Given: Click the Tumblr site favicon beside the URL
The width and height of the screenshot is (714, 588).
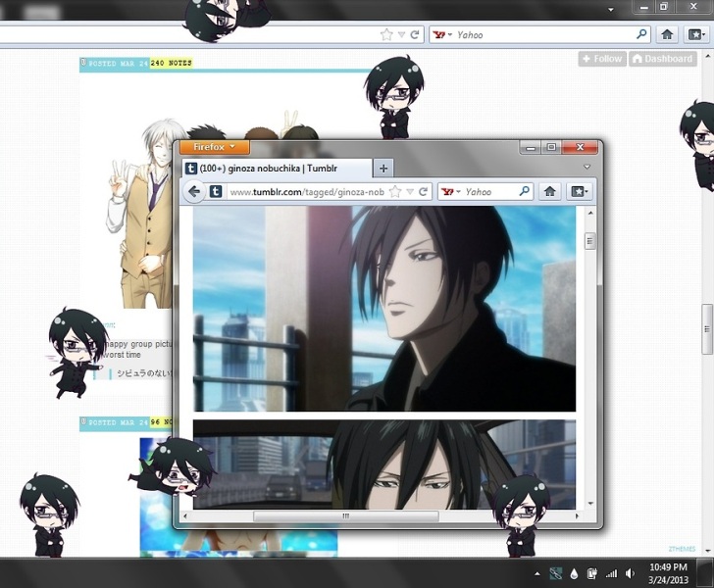Looking at the screenshot, I should 216,192.
